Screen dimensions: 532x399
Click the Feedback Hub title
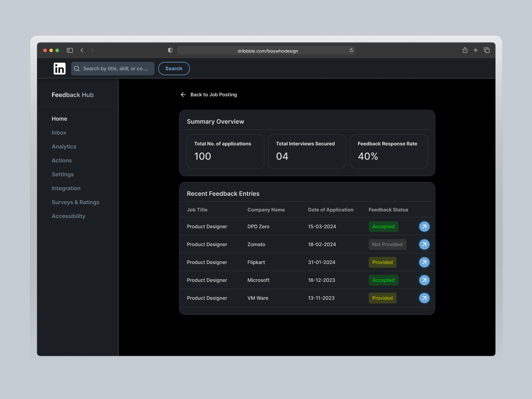pyautogui.click(x=73, y=95)
